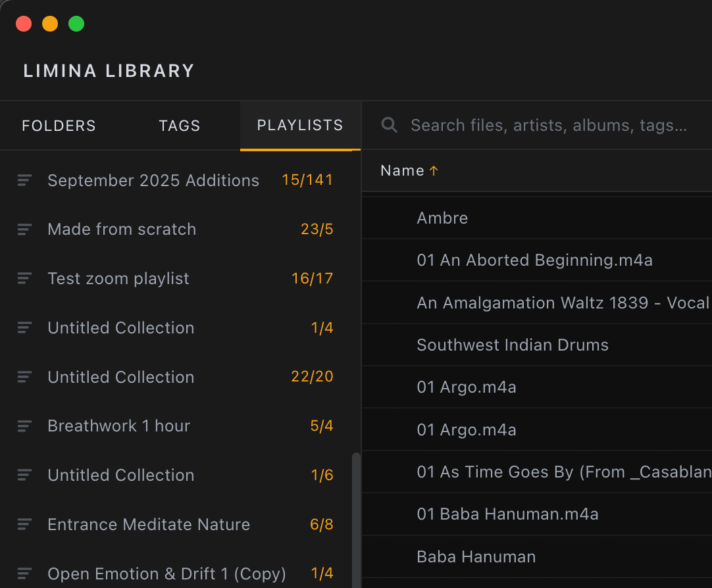
Task: Click playlist icon next to Breathwork 1 hour
Action: click(x=24, y=426)
